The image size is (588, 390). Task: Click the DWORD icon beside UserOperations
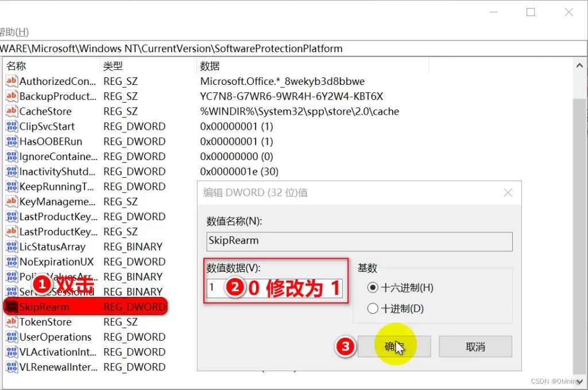(x=11, y=337)
